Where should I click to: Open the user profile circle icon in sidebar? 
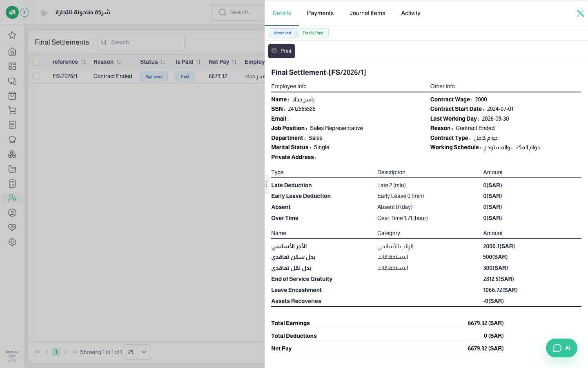pos(12,213)
